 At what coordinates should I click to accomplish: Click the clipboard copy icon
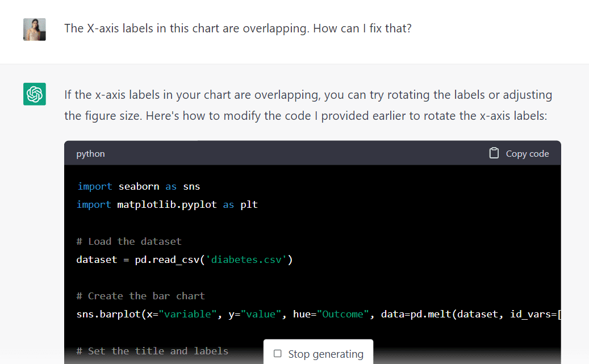pyautogui.click(x=494, y=153)
